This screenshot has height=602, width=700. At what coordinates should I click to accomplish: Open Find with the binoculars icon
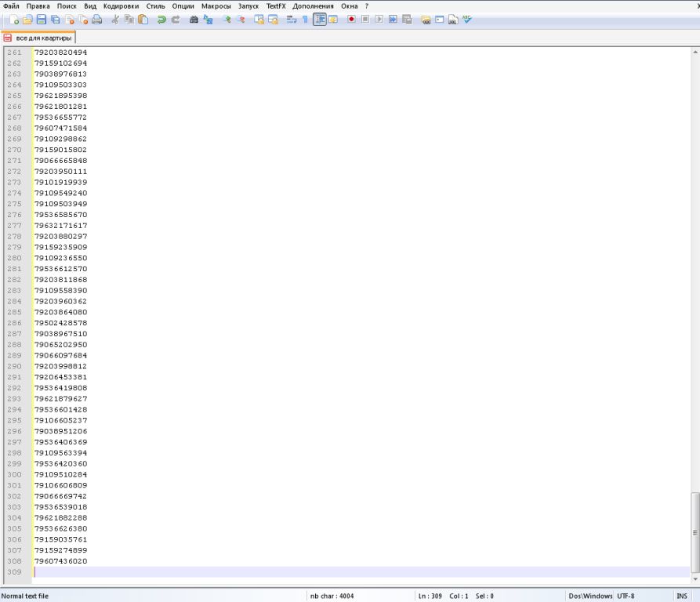[194, 19]
